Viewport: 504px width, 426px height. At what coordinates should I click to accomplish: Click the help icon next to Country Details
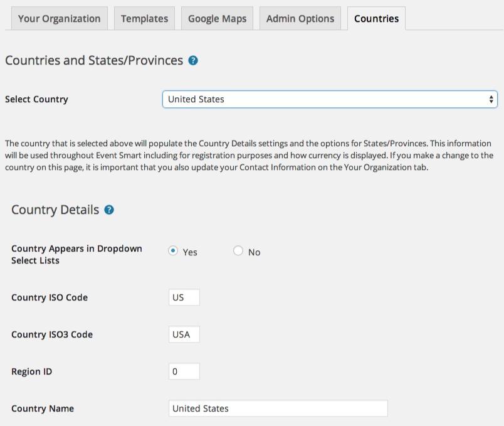click(x=109, y=210)
